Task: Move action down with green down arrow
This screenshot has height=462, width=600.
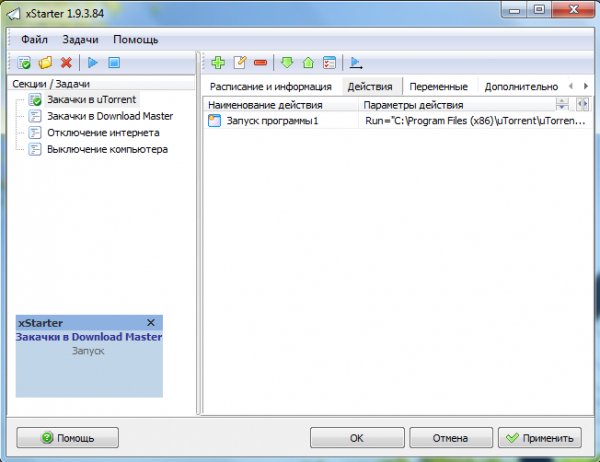Action: pyautogui.click(x=287, y=62)
